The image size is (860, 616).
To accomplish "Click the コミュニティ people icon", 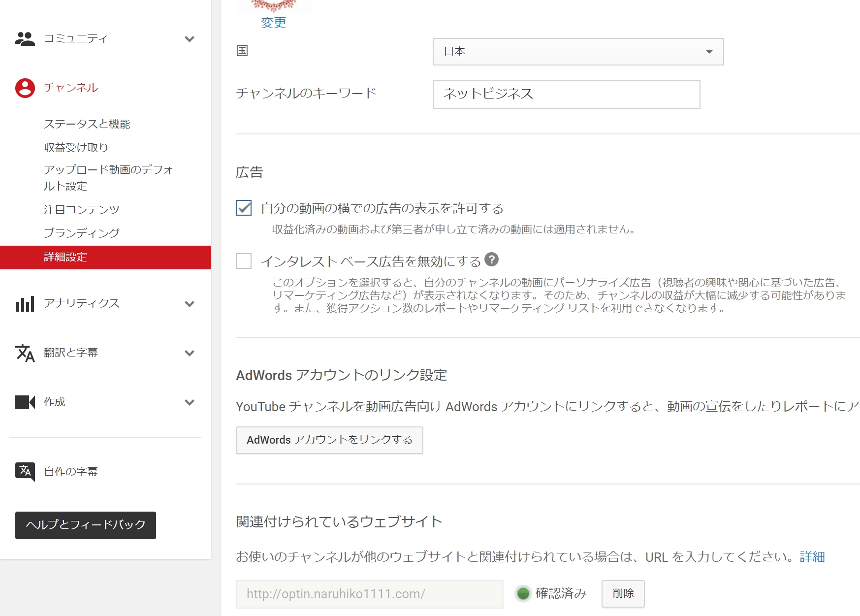I will (25, 38).
